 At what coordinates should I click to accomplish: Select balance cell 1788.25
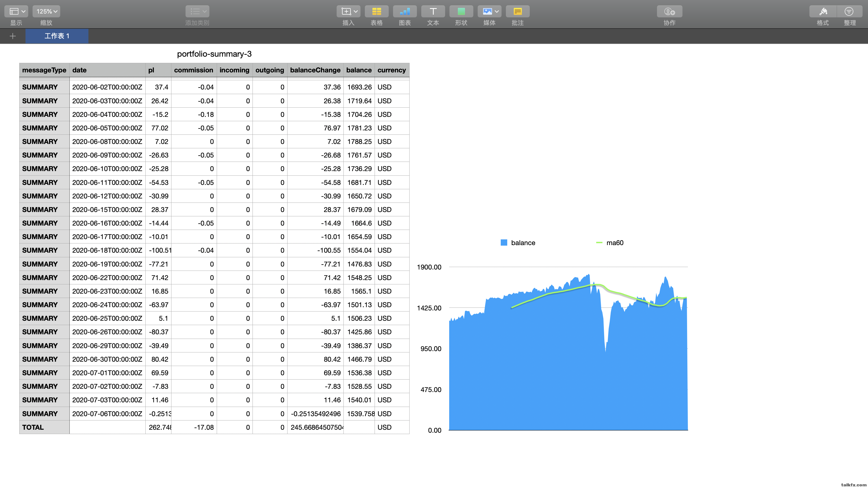pyautogui.click(x=359, y=142)
